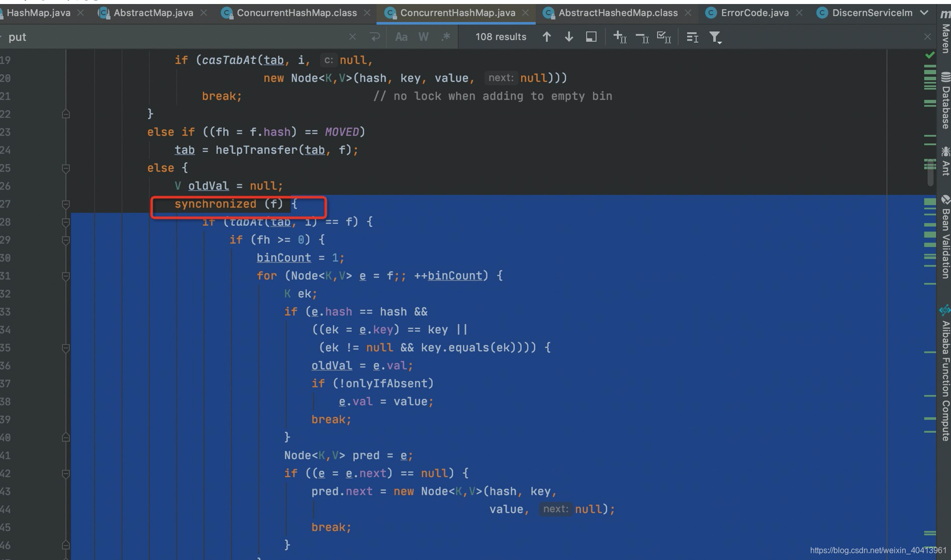951x560 pixels.
Task: Go to next occurrence with down arrow
Action: pyautogui.click(x=569, y=37)
